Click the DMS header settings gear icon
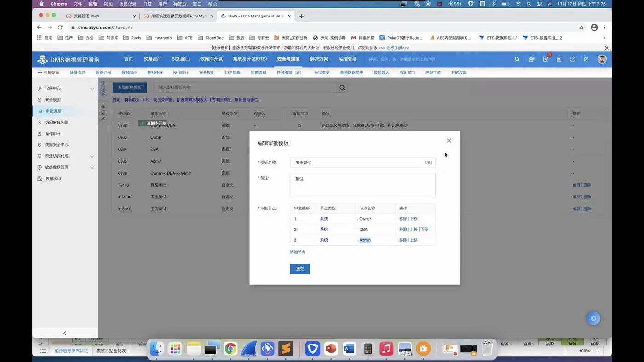This screenshot has width=644, height=362. (x=586, y=59)
